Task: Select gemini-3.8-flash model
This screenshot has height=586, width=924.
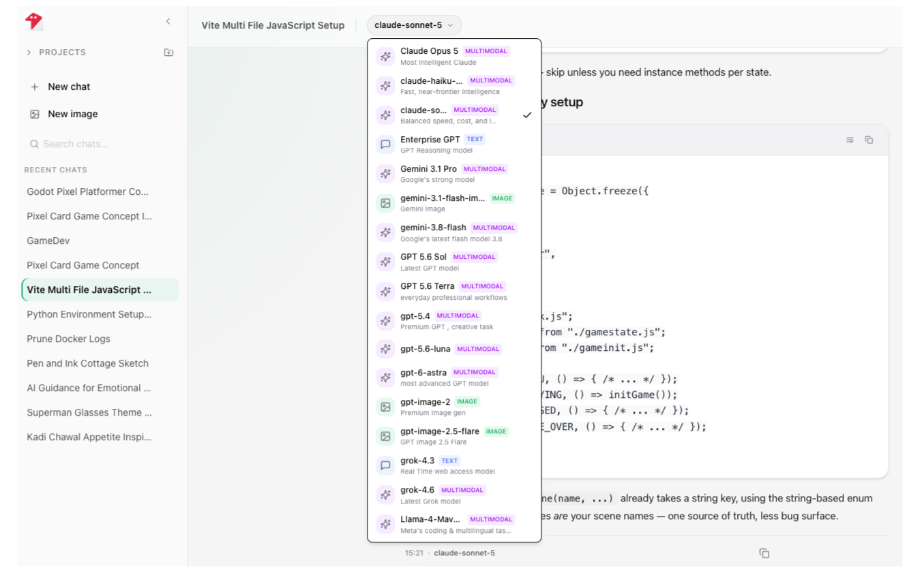Action: 454,232
